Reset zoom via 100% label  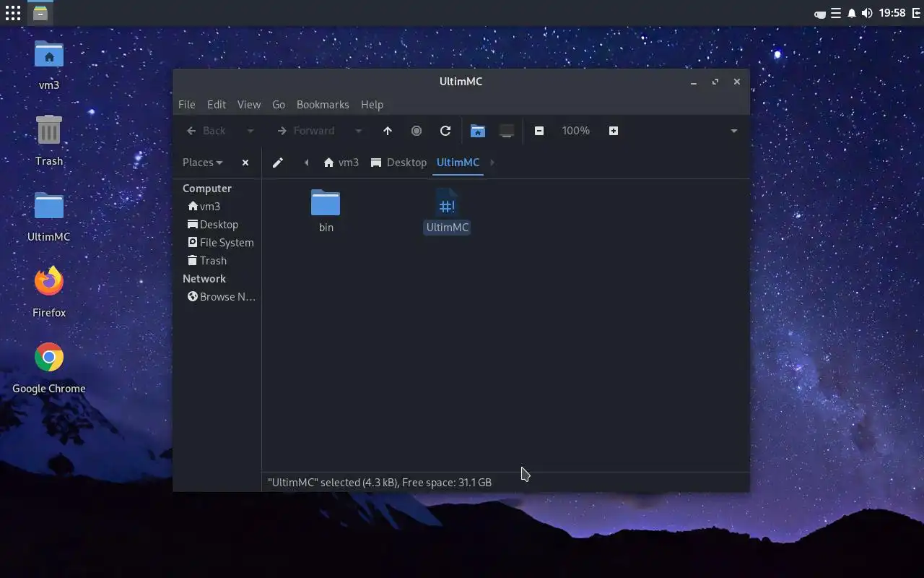[575, 131]
